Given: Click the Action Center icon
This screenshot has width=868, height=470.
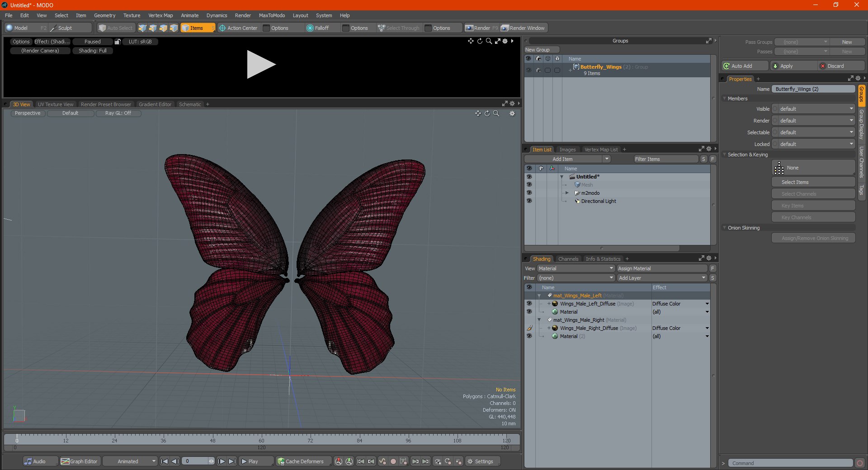Looking at the screenshot, I should click(222, 28).
